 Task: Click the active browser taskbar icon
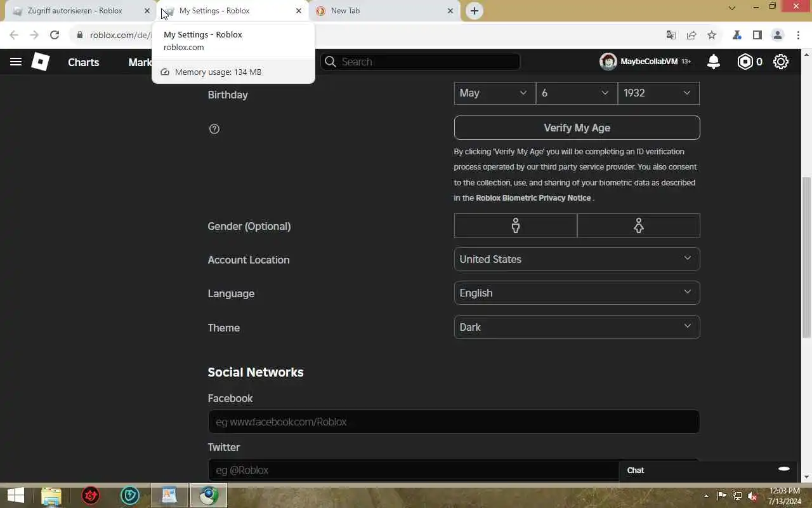tap(209, 495)
